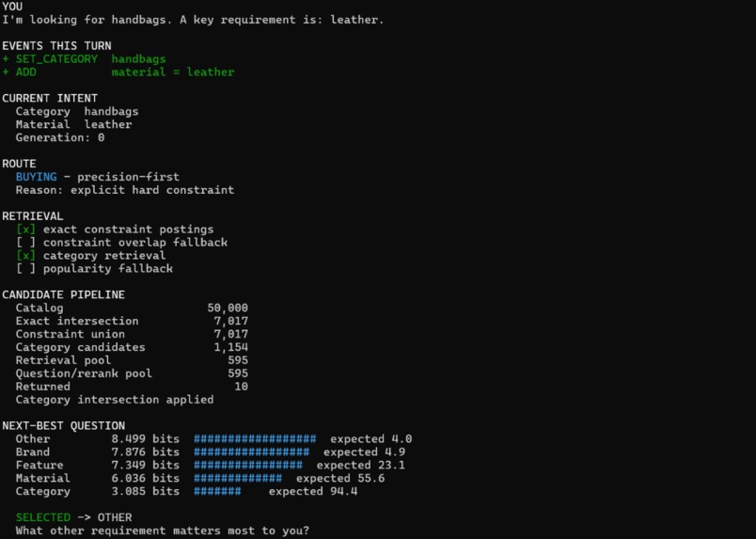Click the ROUTE heading
The height and width of the screenshot is (539, 756).
click(19, 164)
